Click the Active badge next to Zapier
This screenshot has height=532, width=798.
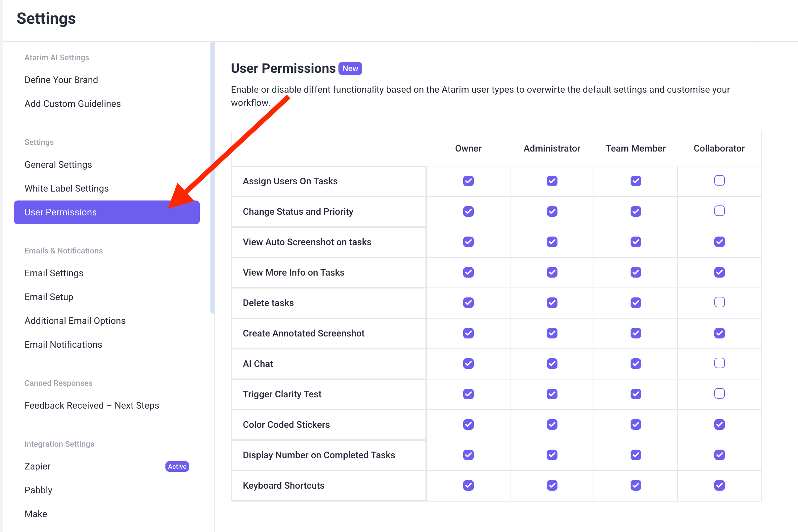pos(177,466)
